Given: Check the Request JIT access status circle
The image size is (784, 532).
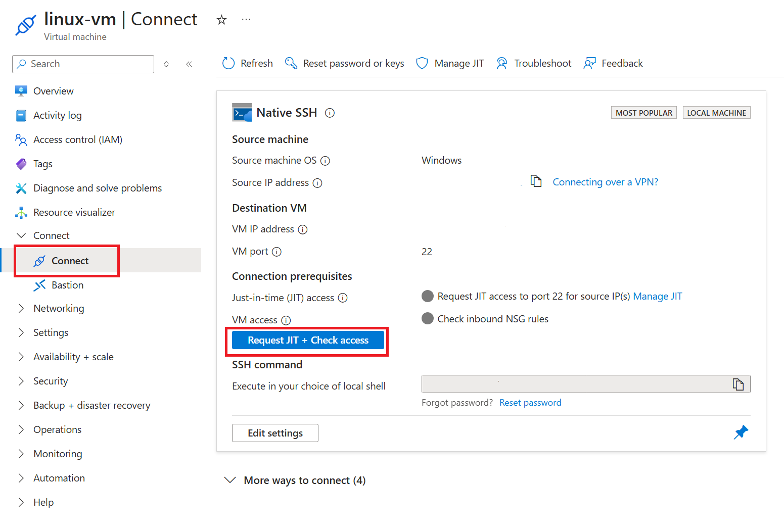Looking at the screenshot, I should pyautogui.click(x=427, y=296).
